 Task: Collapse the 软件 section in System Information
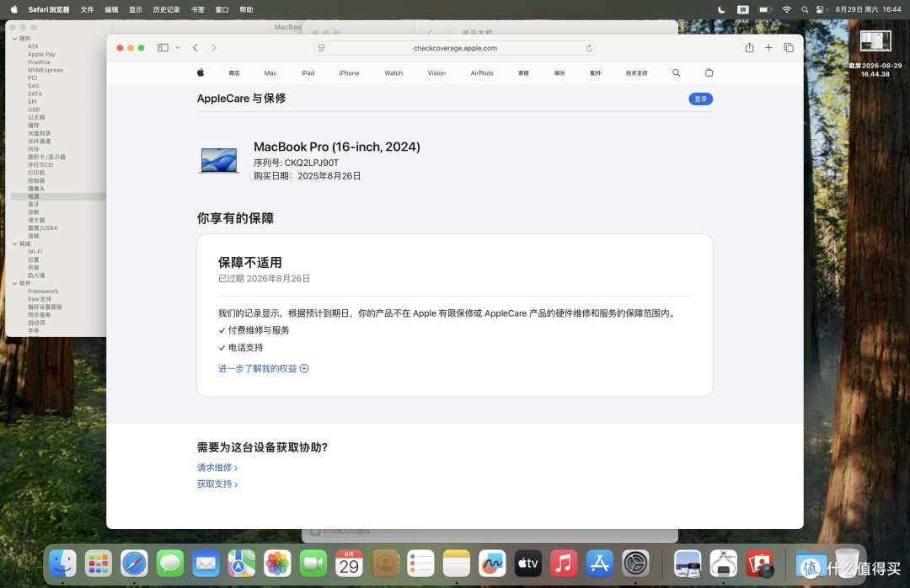click(x=14, y=283)
